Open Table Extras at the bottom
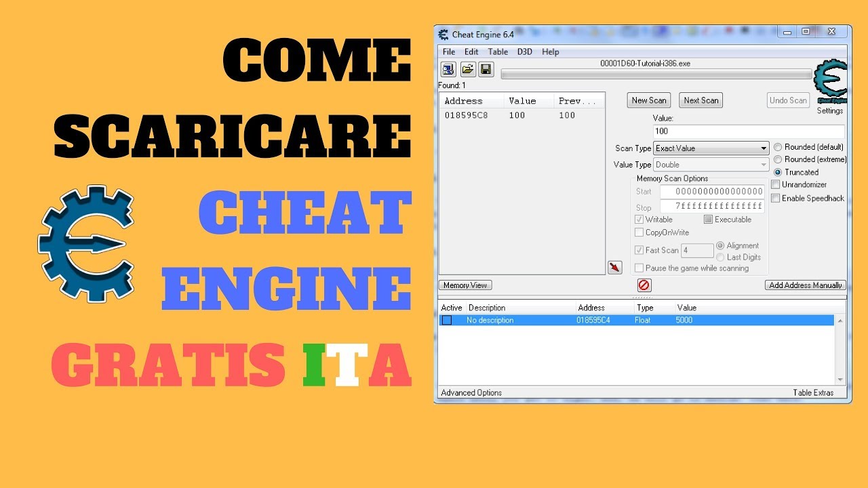 pyautogui.click(x=813, y=392)
